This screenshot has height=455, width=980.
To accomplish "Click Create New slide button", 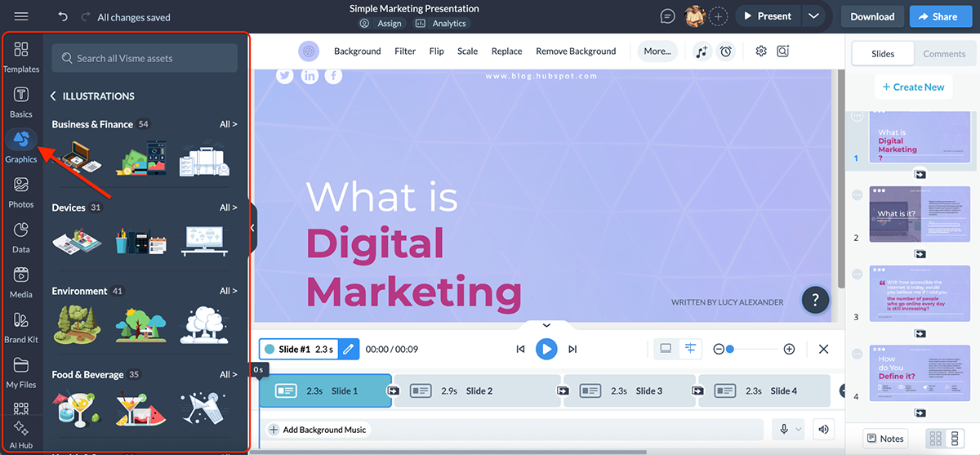I will [x=911, y=87].
